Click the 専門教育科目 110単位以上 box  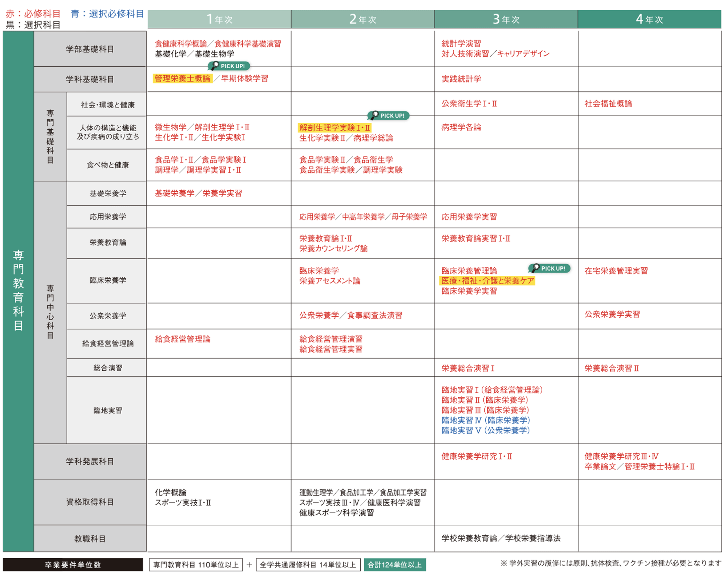tap(195, 565)
